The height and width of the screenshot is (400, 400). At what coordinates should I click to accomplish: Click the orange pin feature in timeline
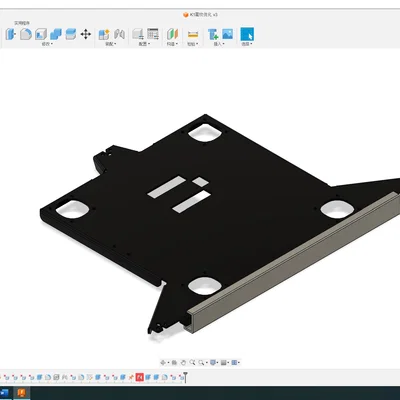tap(131, 377)
